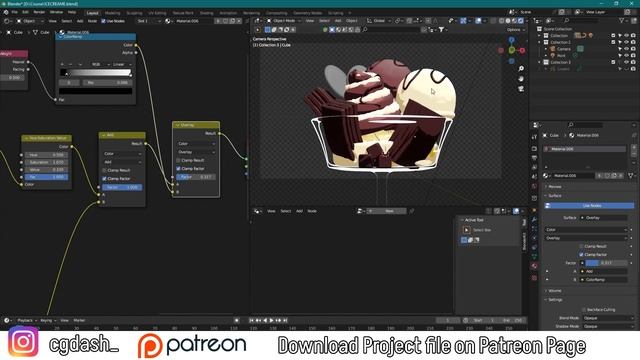Click the outliner filter funnel icon

[621, 20]
